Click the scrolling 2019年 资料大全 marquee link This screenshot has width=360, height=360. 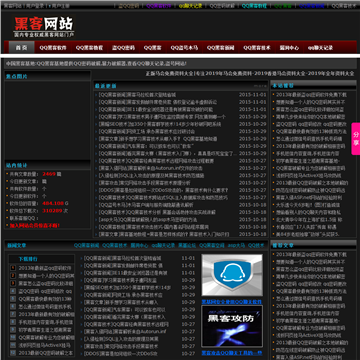coord(250,73)
